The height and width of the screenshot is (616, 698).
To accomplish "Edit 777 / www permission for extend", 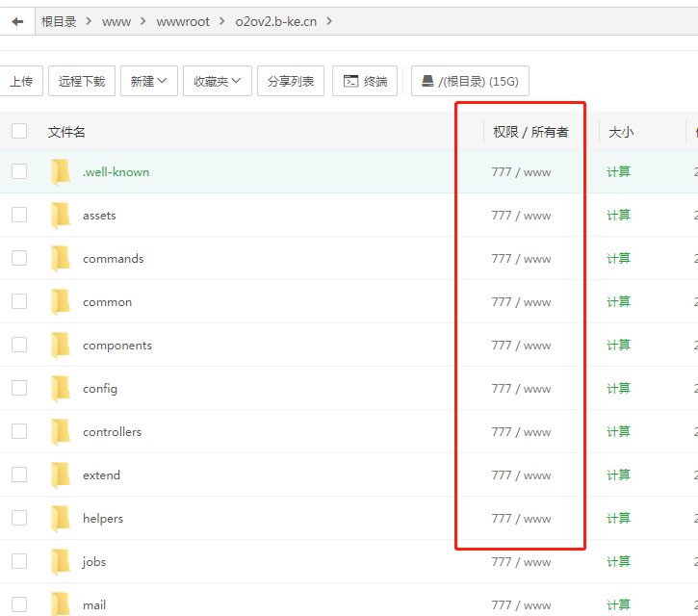I will click(521, 475).
